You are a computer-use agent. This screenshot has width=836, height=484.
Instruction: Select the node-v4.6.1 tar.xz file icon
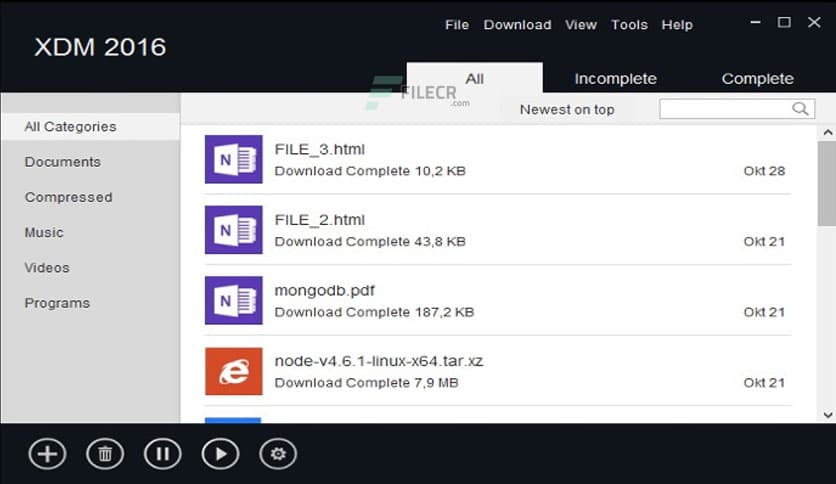(x=234, y=371)
